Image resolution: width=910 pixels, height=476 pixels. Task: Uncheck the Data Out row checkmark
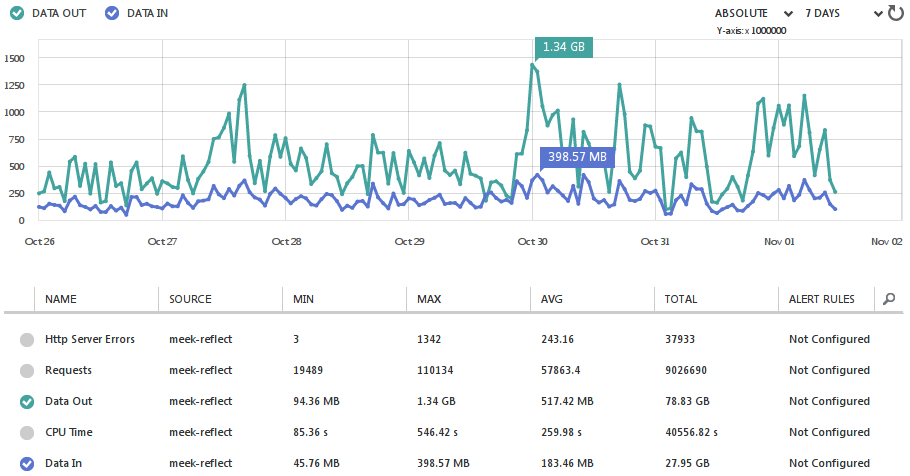pos(26,402)
